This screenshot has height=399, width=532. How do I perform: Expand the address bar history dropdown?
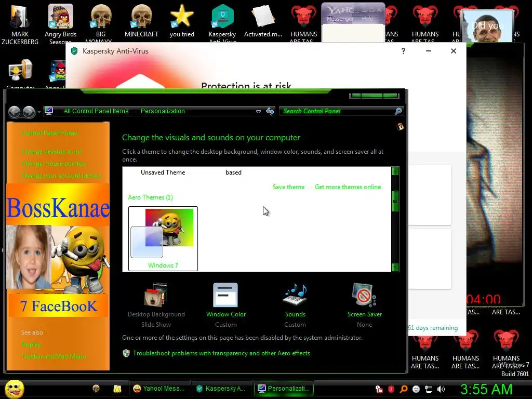(258, 111)
